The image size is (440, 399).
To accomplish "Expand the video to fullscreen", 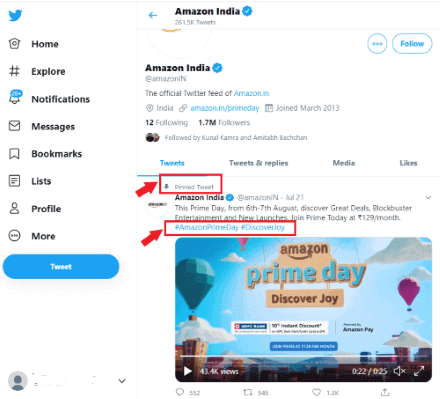I will coord(419,371).
